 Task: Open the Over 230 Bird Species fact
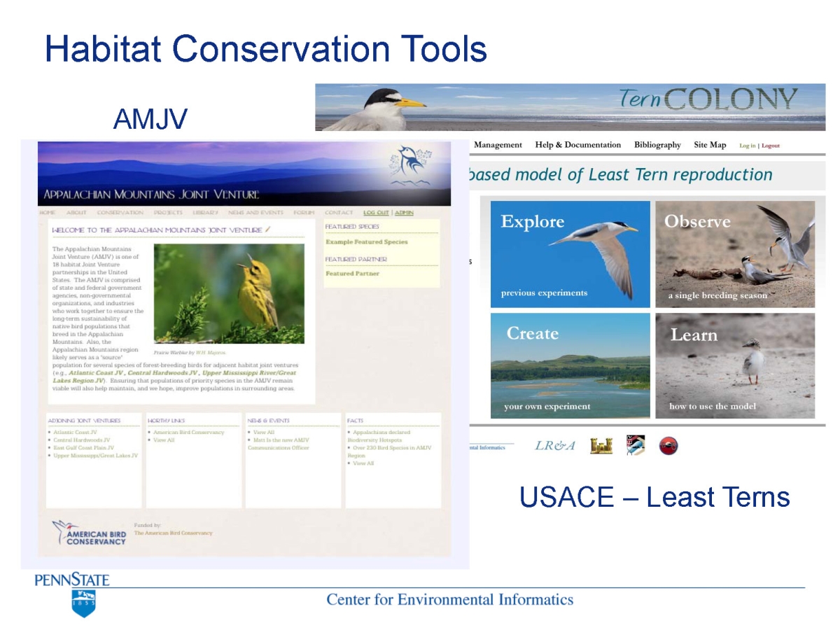coord(390,451)
